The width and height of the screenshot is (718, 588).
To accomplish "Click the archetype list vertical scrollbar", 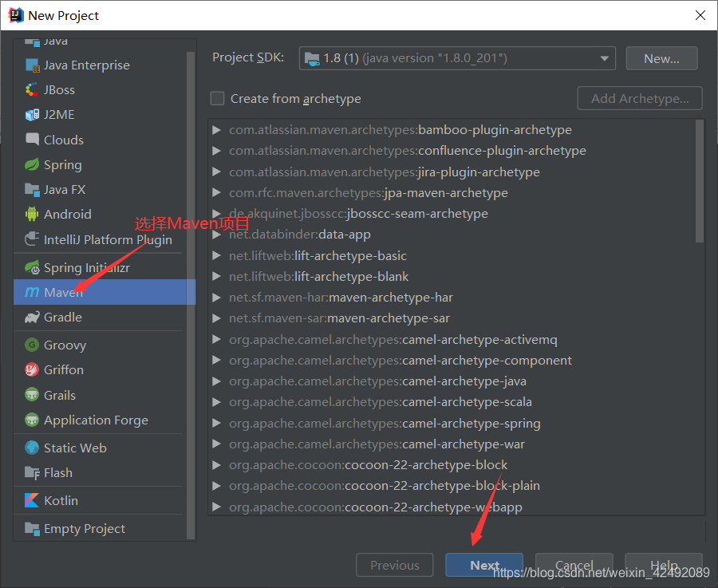I will pyautogui.click(x=699, y=181).
